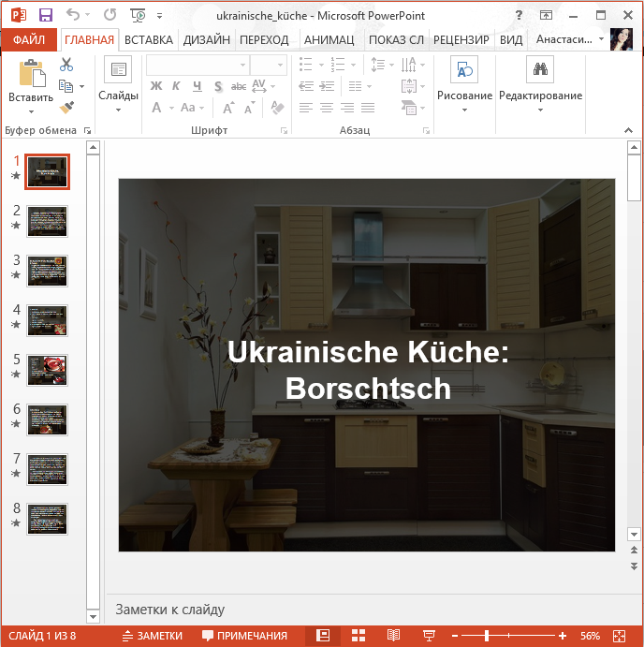The image size is (644, 647).
Task: Open Align Text vertical options
Action: coord(413,86)
